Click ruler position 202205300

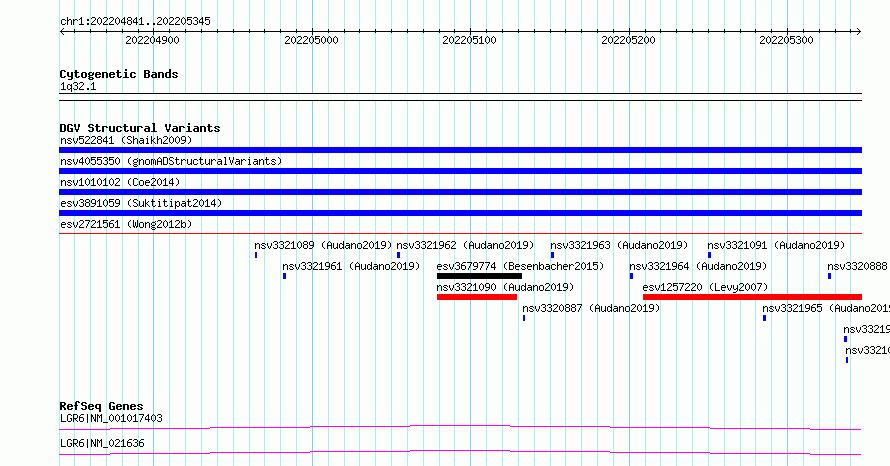click(x=786, y=40)
